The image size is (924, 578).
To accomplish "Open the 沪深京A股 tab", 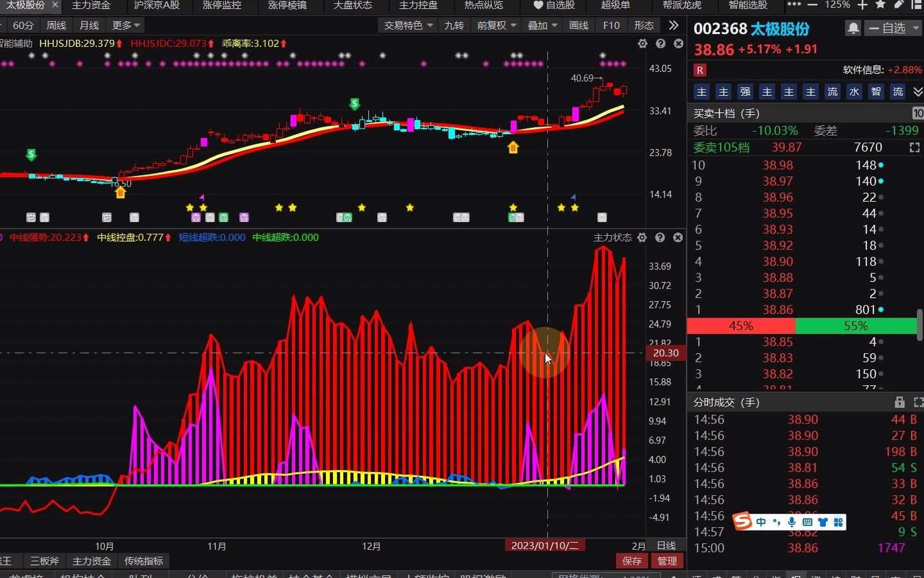I will [157, 5].
